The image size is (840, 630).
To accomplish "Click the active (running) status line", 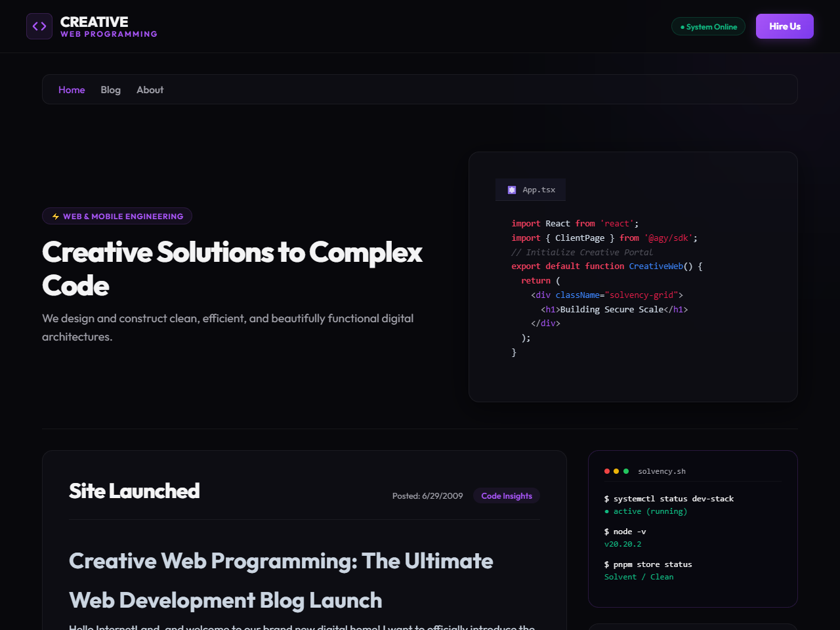I will coord(646,511).
